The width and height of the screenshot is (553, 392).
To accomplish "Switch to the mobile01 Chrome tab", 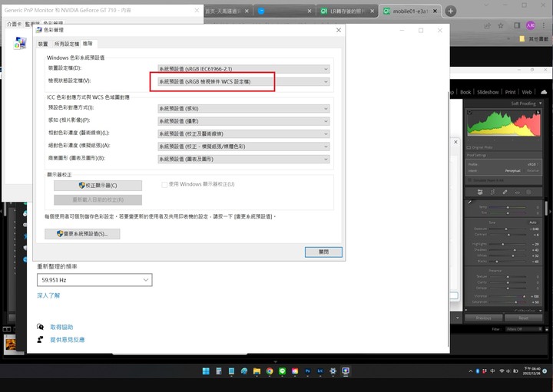I will 410,12.
